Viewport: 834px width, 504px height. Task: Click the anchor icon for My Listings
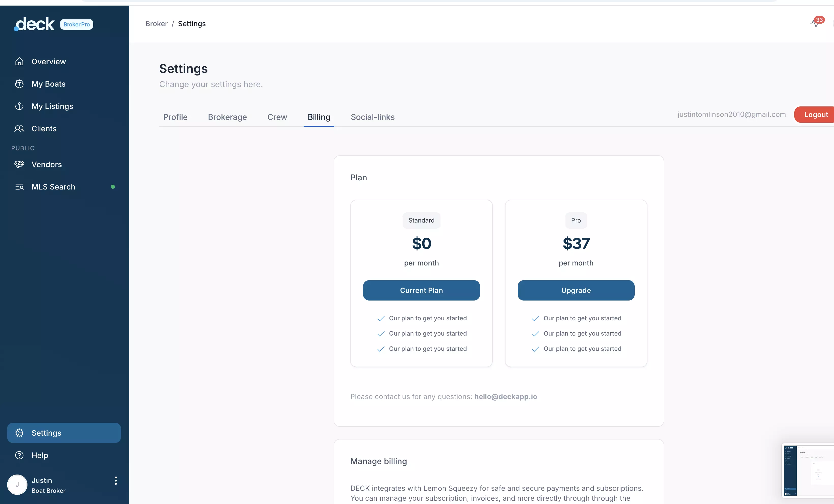[19, 106]
